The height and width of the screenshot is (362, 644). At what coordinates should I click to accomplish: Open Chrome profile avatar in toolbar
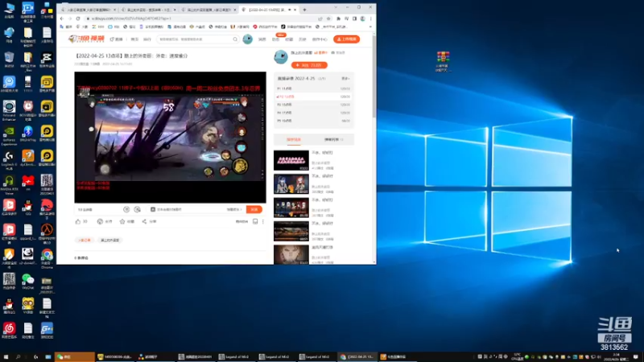(363, 19)
